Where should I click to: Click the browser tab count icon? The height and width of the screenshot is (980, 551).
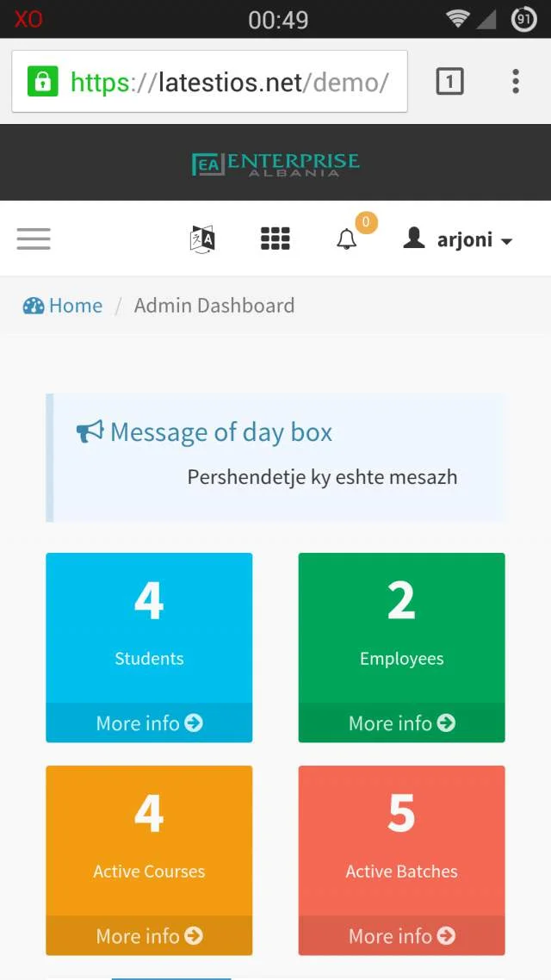(x=449, y=82)
